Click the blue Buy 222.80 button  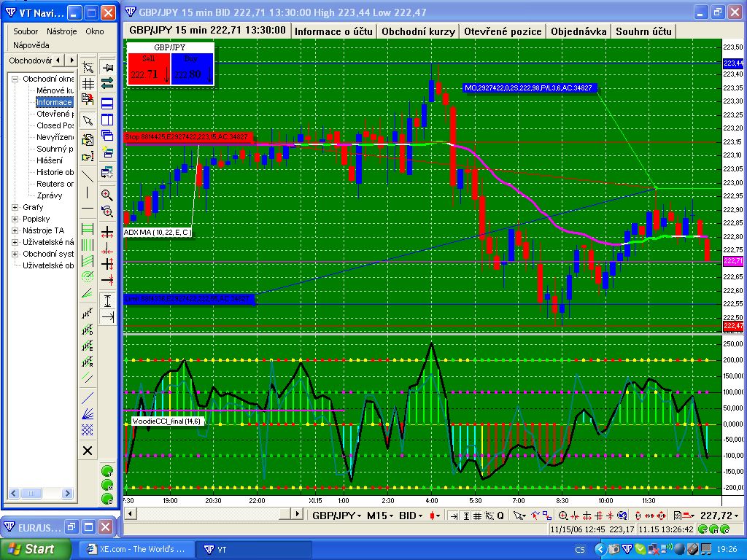(192, 69)
